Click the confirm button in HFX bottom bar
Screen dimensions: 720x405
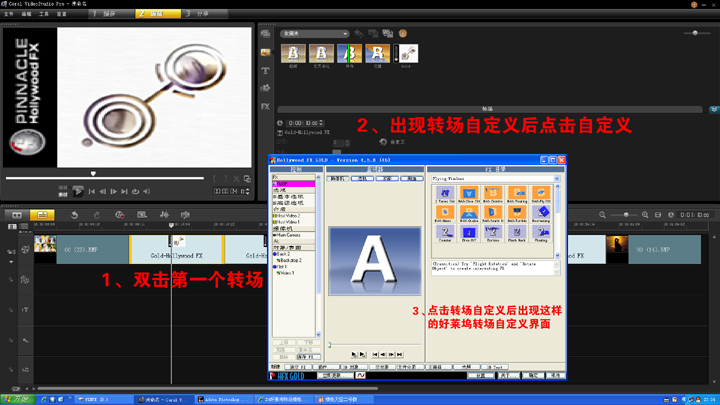tap(533, 376)
